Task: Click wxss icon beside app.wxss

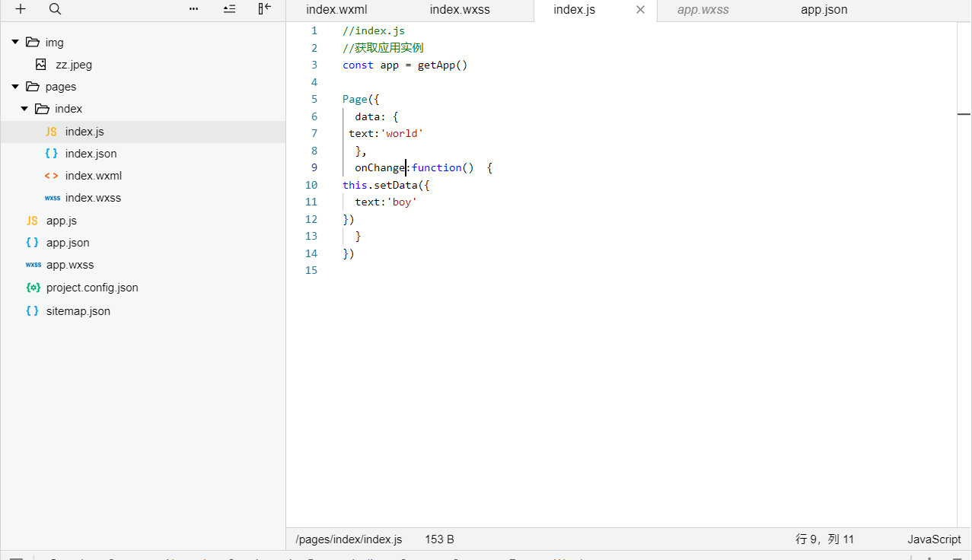Action: pos(33,265)
